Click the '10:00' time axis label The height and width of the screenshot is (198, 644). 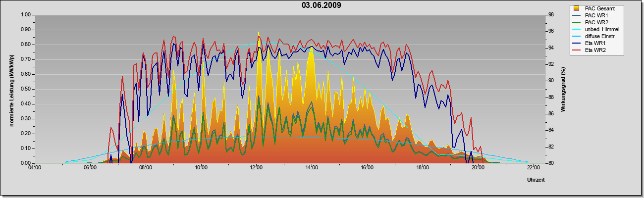201,168
